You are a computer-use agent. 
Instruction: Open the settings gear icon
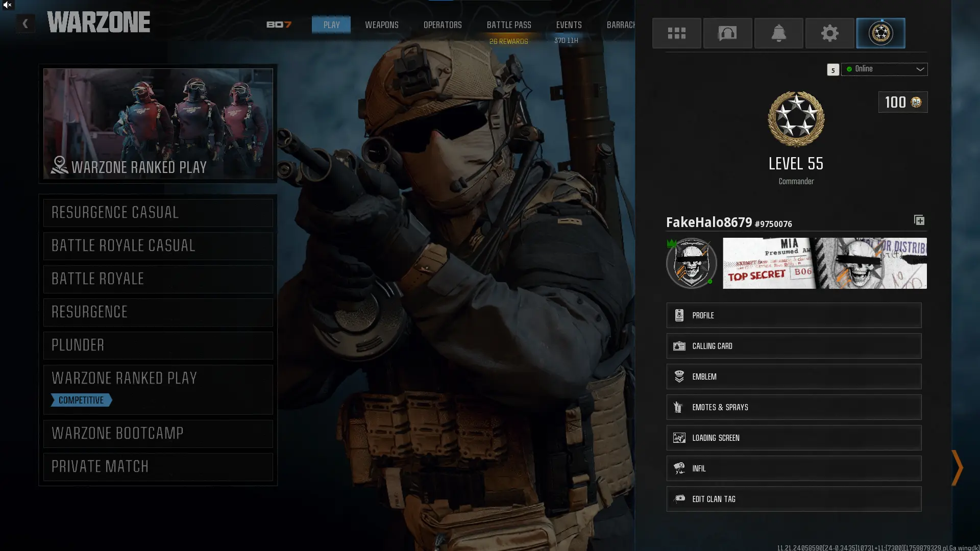point(829,33)
